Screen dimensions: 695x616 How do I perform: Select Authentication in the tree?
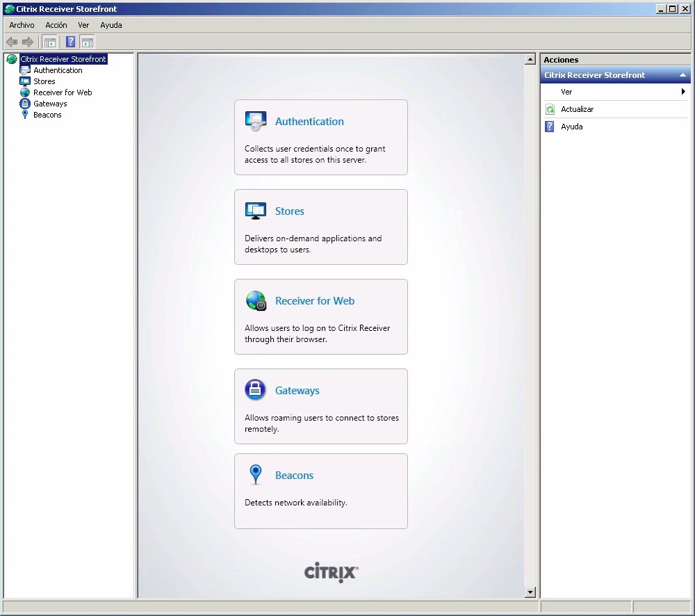(x=58, y=70)
